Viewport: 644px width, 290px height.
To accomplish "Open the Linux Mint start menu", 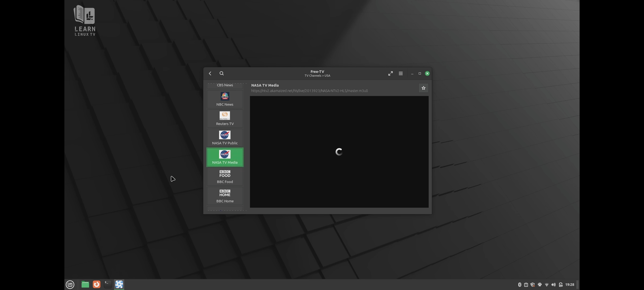I will (x=70, y=284).
